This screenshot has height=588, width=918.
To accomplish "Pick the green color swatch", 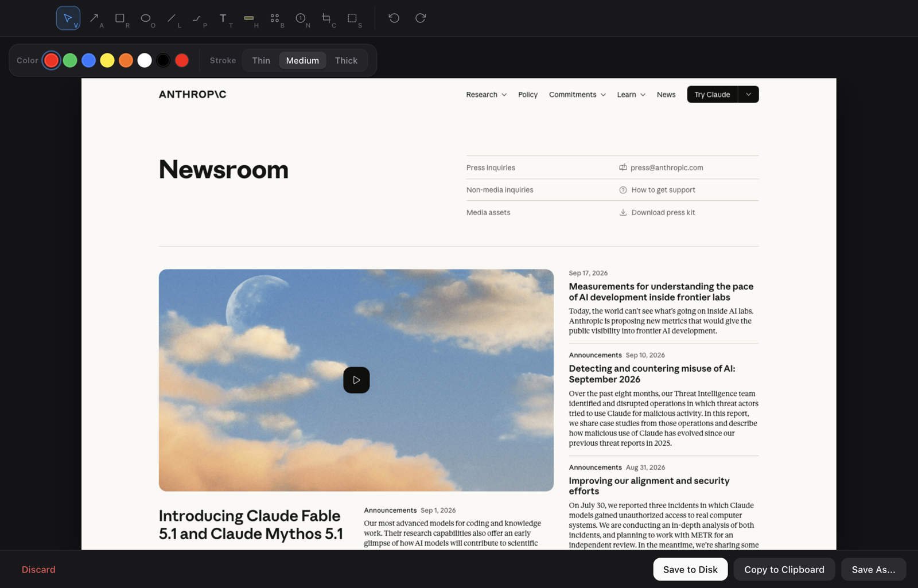I will click(70, 60).
